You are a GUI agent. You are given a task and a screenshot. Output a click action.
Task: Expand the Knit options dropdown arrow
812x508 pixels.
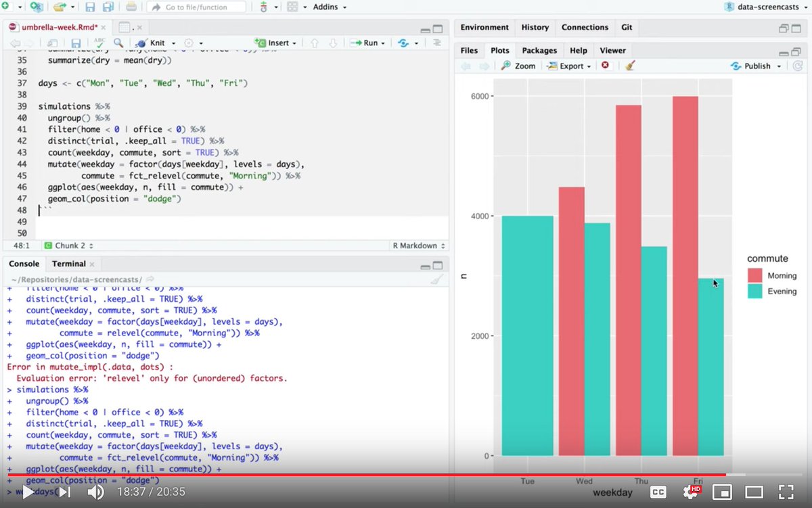coord(173,43)
